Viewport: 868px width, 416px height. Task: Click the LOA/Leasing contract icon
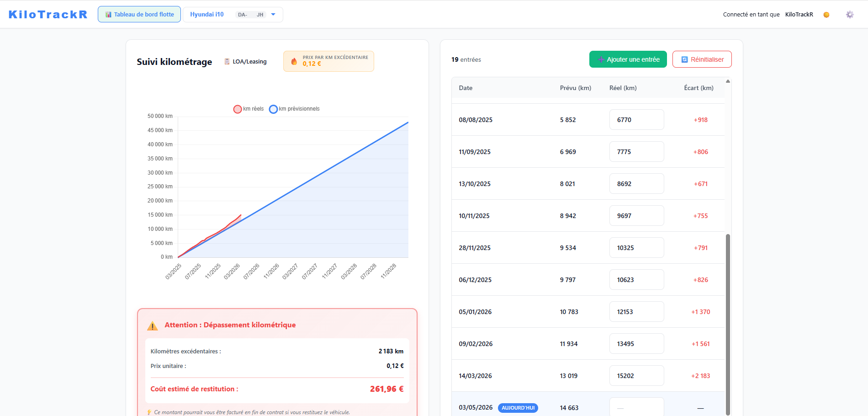click(227, 62)
